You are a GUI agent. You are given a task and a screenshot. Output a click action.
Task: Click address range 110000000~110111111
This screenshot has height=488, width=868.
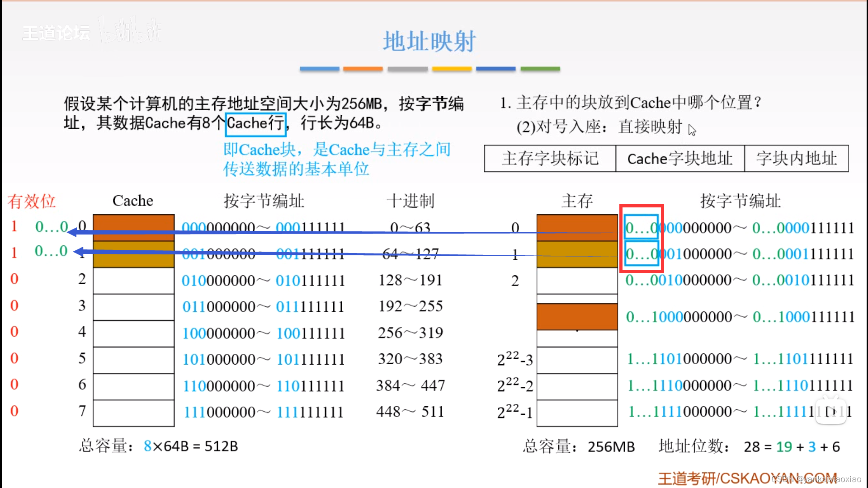coord(263,386)
